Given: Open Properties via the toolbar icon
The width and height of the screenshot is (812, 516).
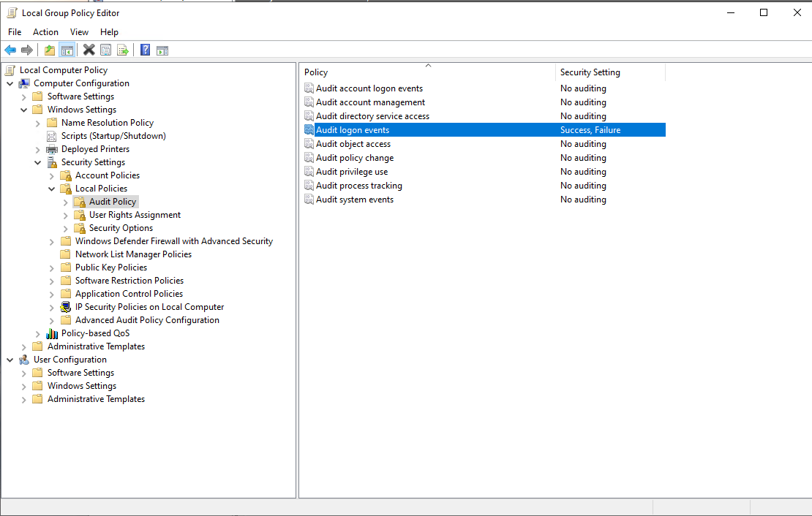Looking at the screenshot, I should click(106, 50).
